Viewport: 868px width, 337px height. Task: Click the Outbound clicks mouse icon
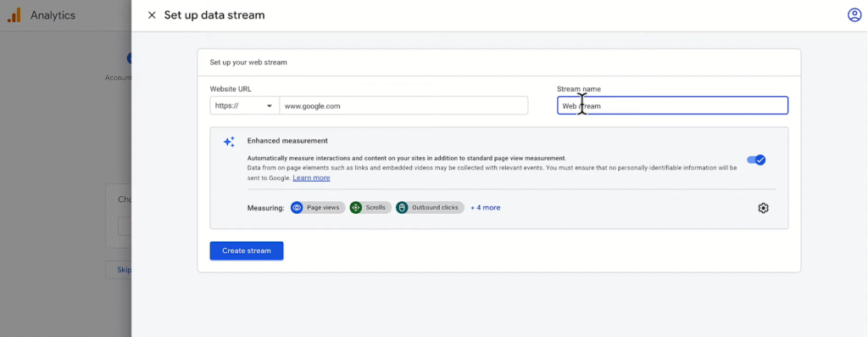(402, 208)
